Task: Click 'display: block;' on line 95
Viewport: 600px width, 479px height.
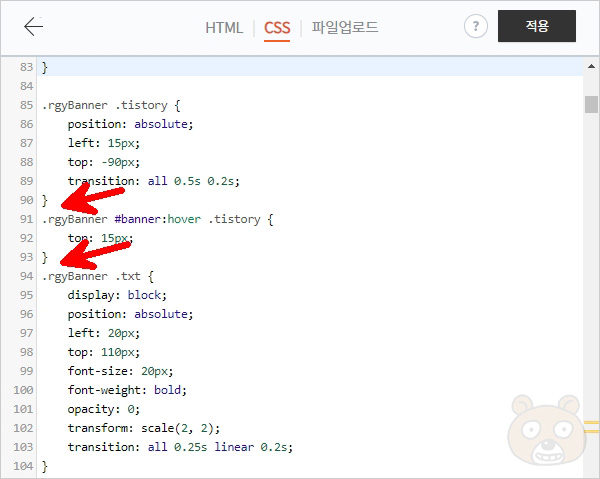Action: (x=117, y=295)
